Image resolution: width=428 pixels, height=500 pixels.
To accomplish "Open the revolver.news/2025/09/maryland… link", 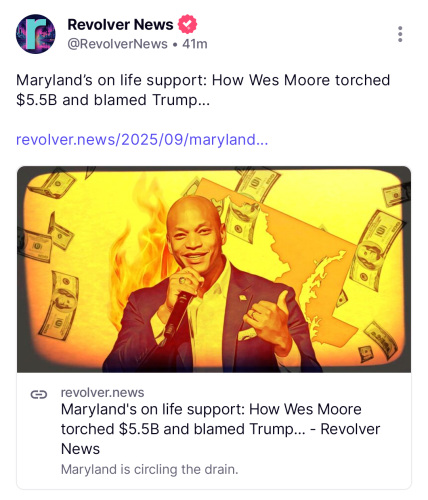I will 142,139.
